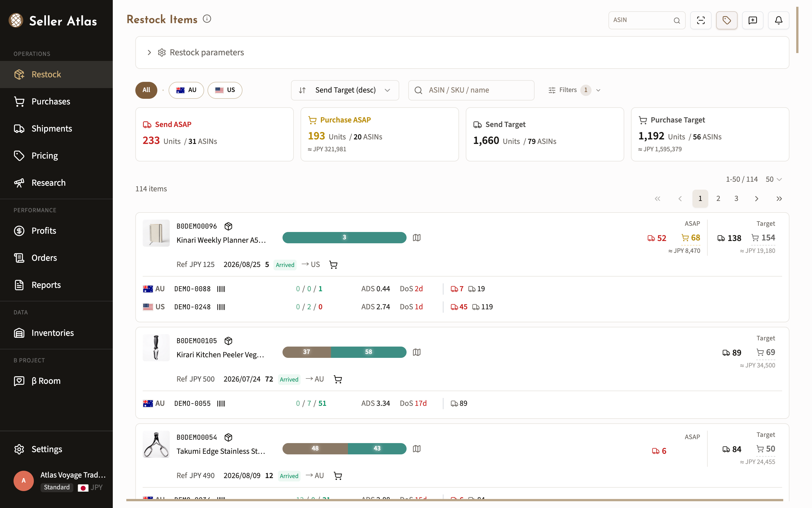Click package icon next to B0DEM00096

click(x=228, y=226)
